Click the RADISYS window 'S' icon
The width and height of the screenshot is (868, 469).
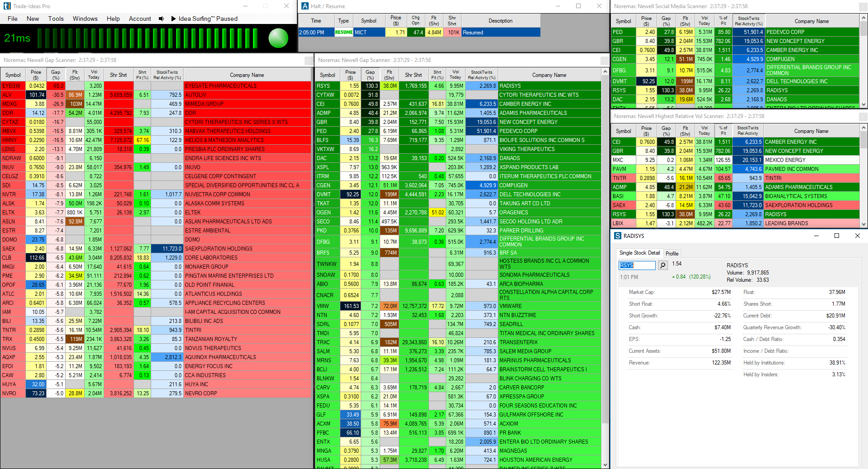618,236
